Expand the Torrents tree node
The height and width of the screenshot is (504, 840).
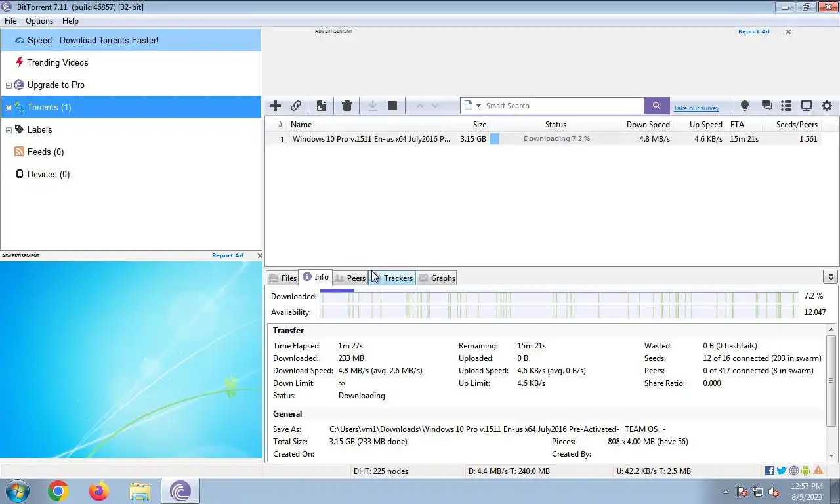pos(9,108)
